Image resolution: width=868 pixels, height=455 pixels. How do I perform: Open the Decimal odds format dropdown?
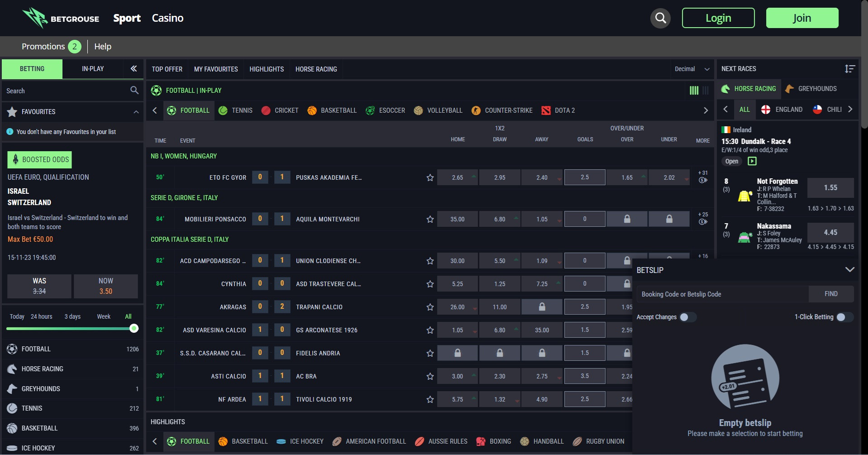[692, 69]
